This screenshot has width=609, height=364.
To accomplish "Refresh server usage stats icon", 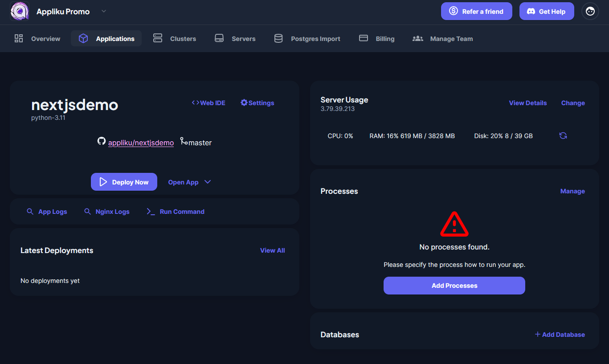I will click(563, 136).
